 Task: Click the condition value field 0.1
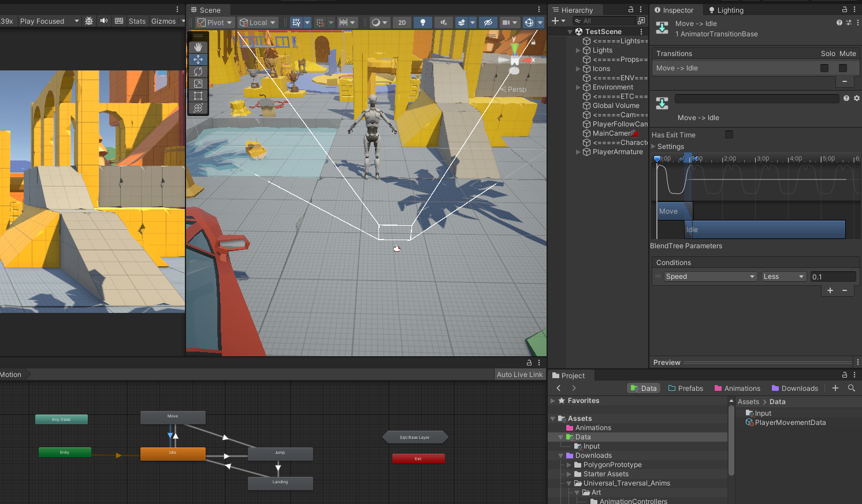(833, 277)
